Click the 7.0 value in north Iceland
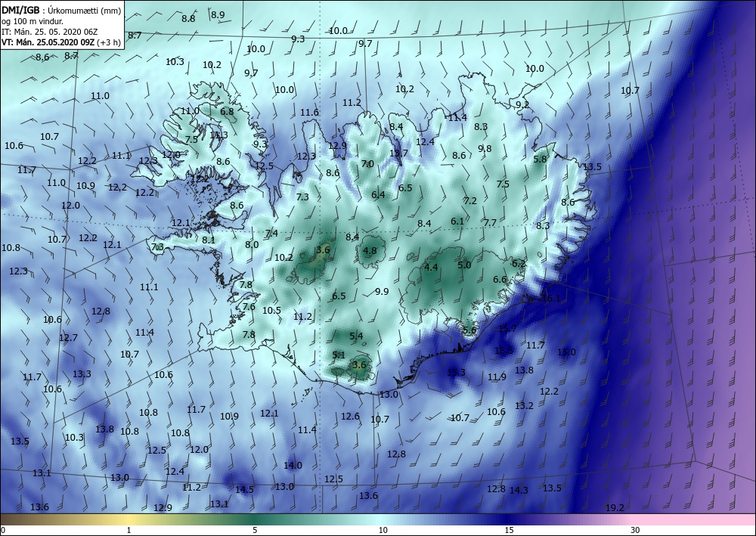This screenshot has width=756, height=536. point(367,164)
